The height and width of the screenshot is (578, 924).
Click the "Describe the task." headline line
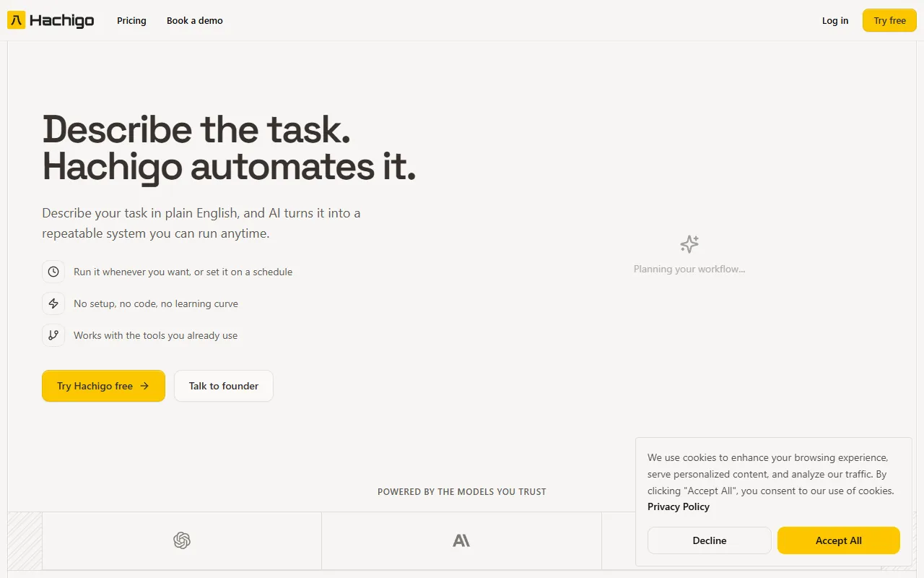click(196, 129)
